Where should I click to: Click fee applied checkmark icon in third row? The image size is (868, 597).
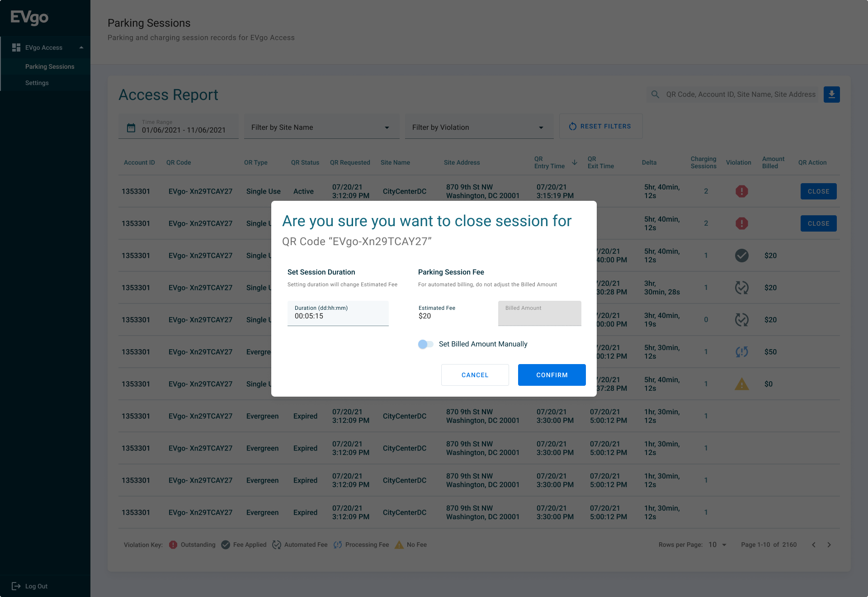point(741,256)
